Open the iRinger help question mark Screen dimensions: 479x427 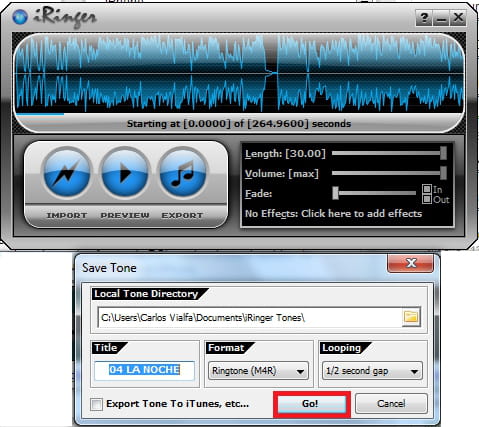[x=424, y=17]
